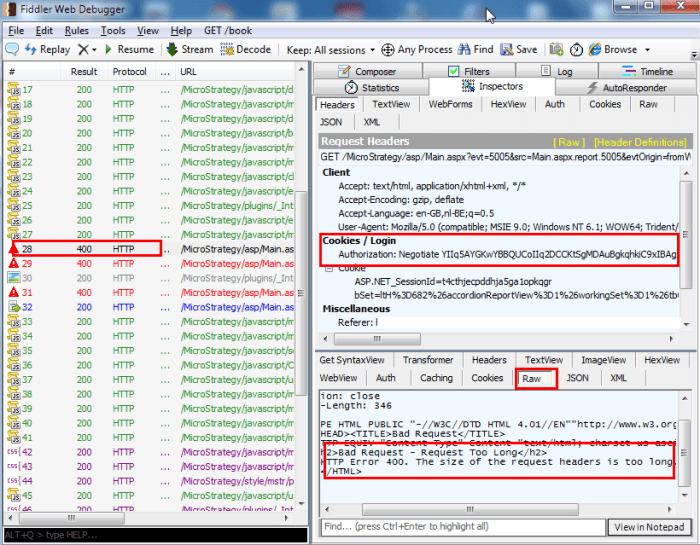Click the speech bubble comment icon

pos(12,49)
